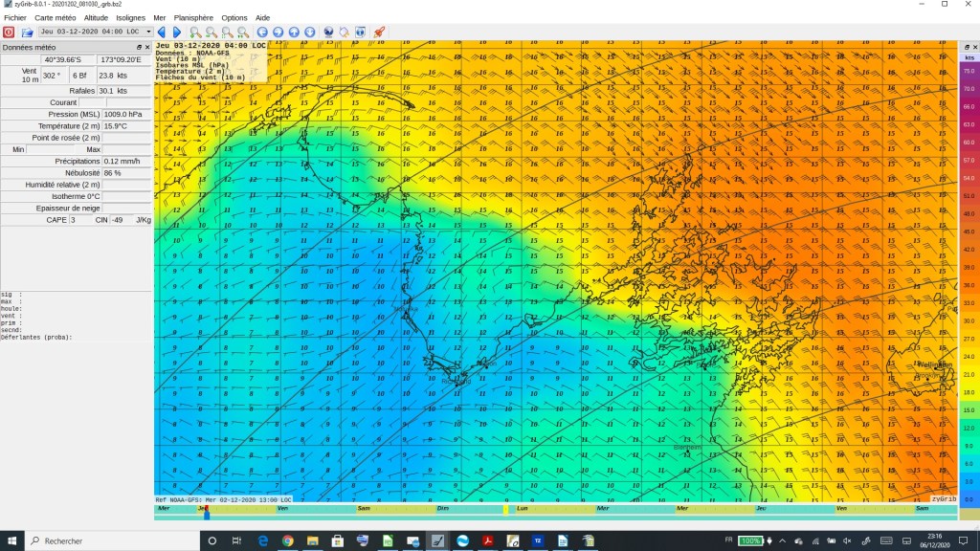Open the Altitude menu
The image size is (980, 551).
(96, 17)
